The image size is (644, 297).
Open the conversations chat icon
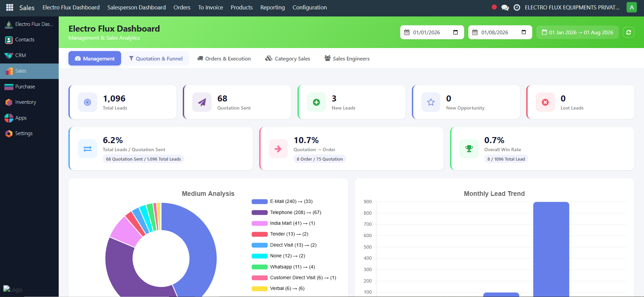505,7
